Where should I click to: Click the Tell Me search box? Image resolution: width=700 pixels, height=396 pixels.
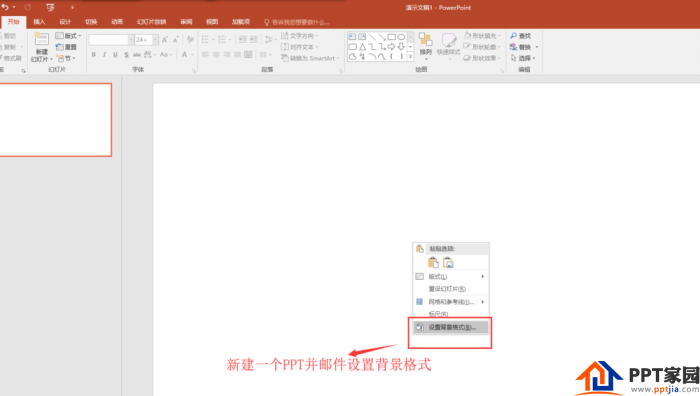click(296, 22)
